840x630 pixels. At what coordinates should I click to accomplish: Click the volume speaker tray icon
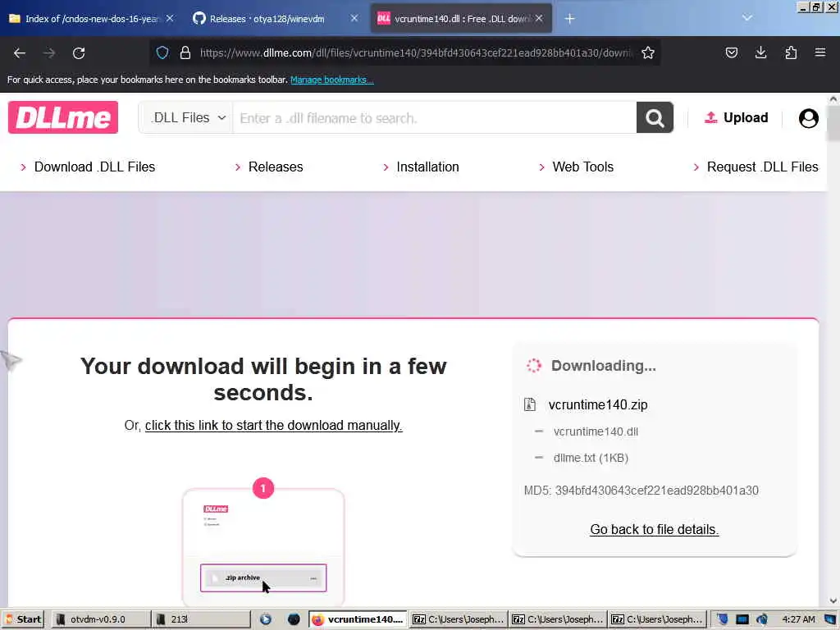[x=762, y=619]
